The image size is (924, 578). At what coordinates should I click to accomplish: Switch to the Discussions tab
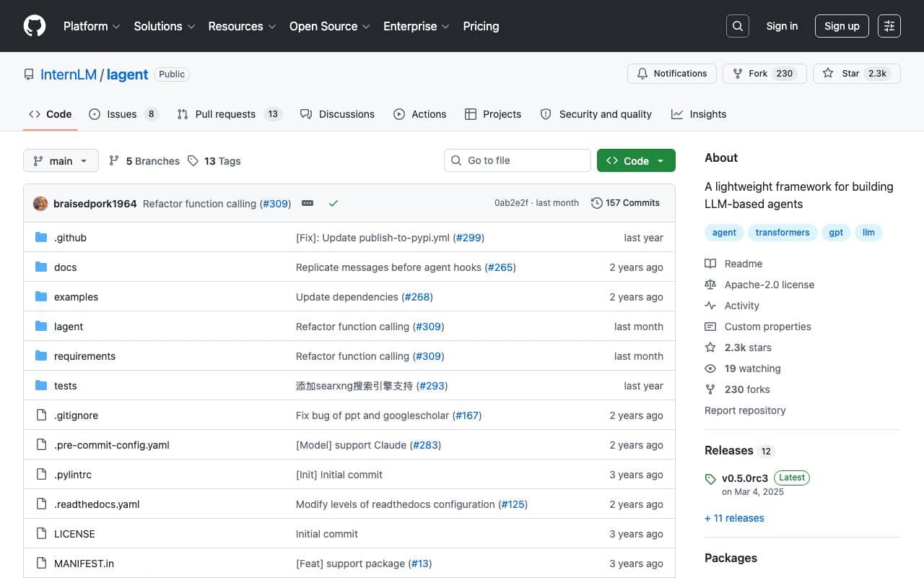click(337, 114)
